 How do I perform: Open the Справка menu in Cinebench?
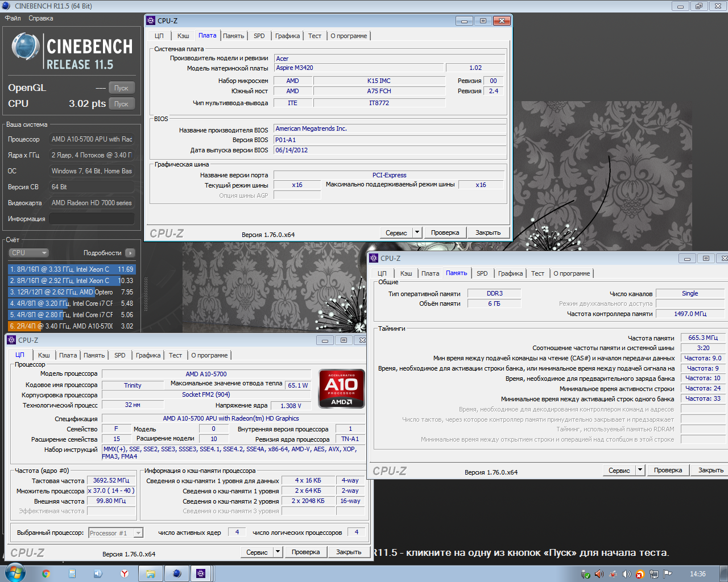coord(41,18)
